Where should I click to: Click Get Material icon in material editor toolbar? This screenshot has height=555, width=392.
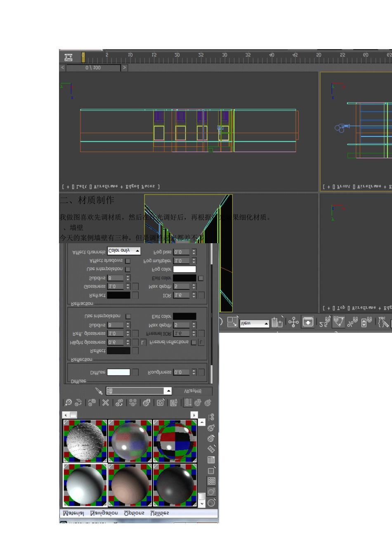(x=68, y=403)
